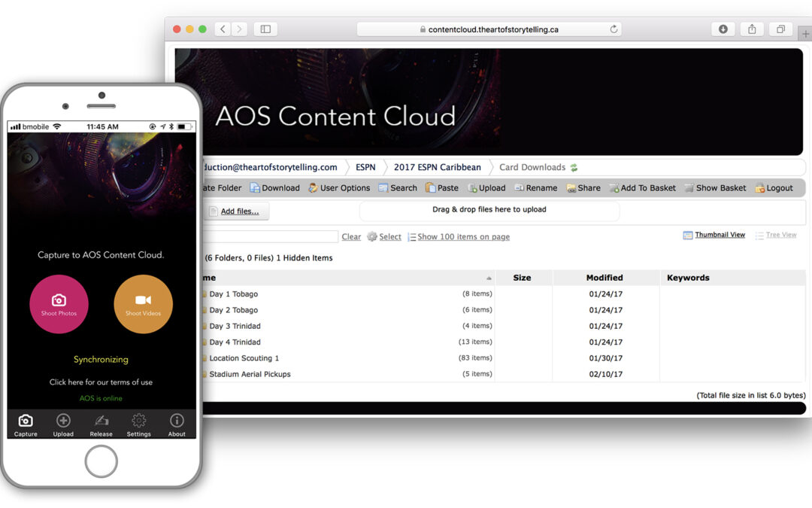The image size is (812, 508).
Task: Go back in Safari browser
Action: [223, 29]
